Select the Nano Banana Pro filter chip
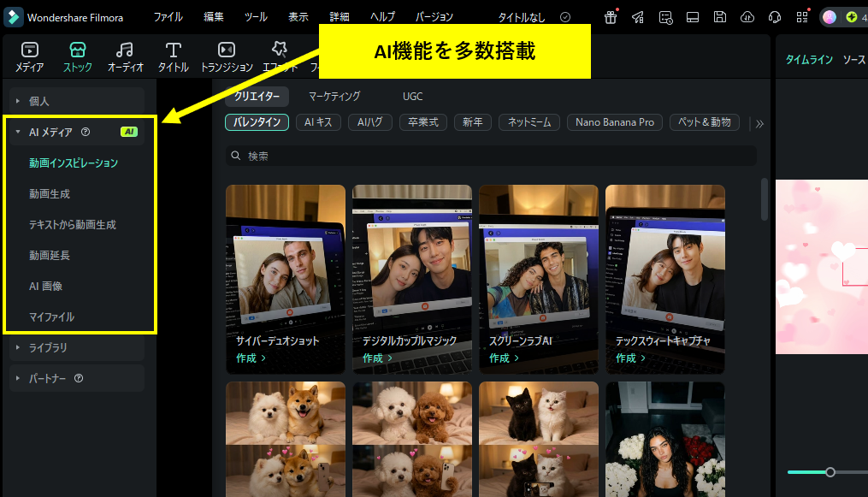 point(614,122)
